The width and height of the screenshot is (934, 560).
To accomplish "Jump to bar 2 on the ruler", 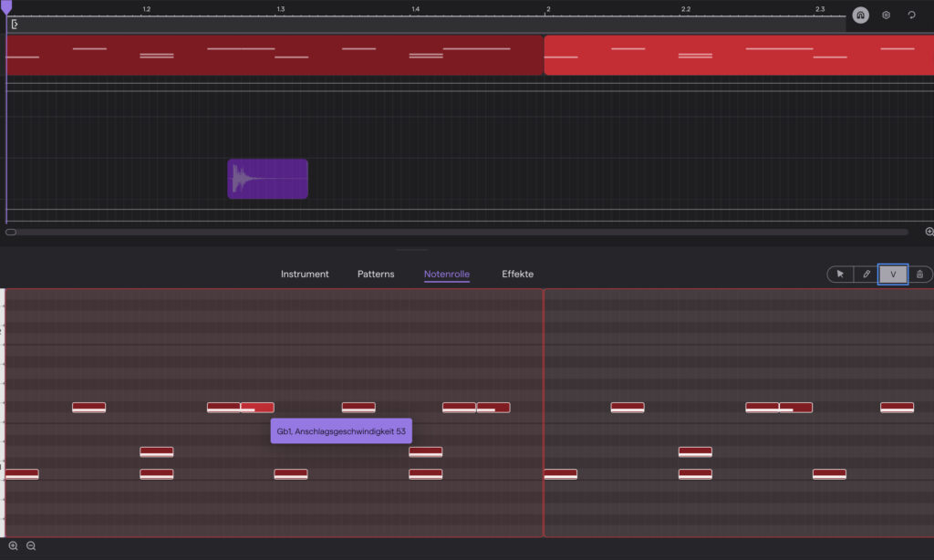I will (548, 9).
